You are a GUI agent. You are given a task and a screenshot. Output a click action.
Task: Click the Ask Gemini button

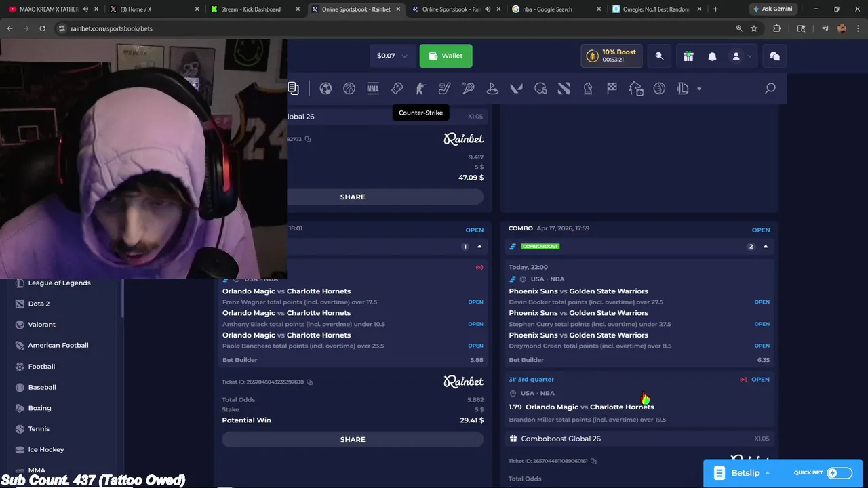coord(772,9)
